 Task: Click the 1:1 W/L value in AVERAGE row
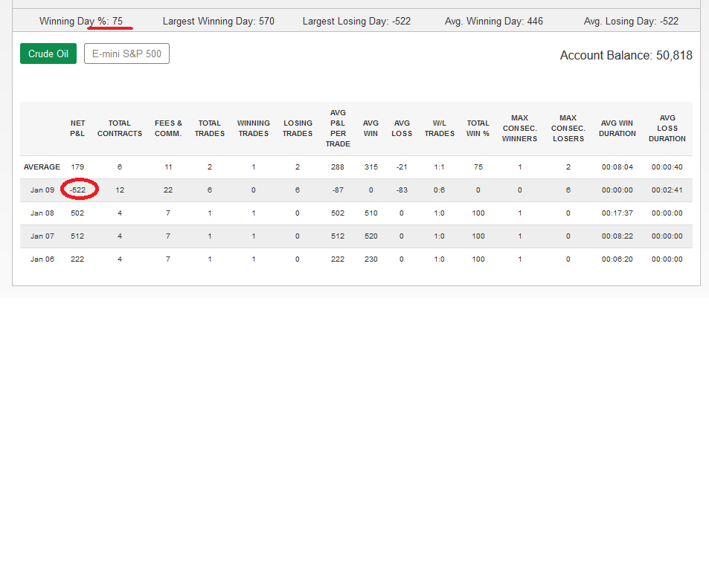pos(439,167)
